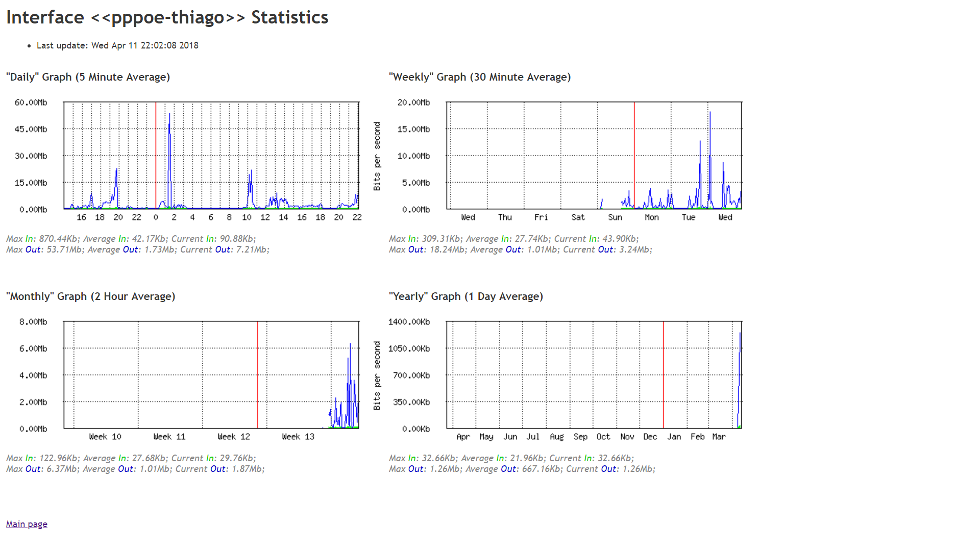Click the "Yearly" Graph heading

tap(465, 296)
